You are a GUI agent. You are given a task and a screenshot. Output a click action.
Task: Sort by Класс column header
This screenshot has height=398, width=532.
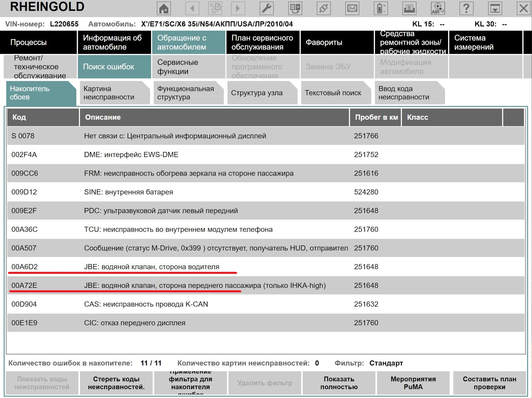pyautogui.click(x=452, y=117)
